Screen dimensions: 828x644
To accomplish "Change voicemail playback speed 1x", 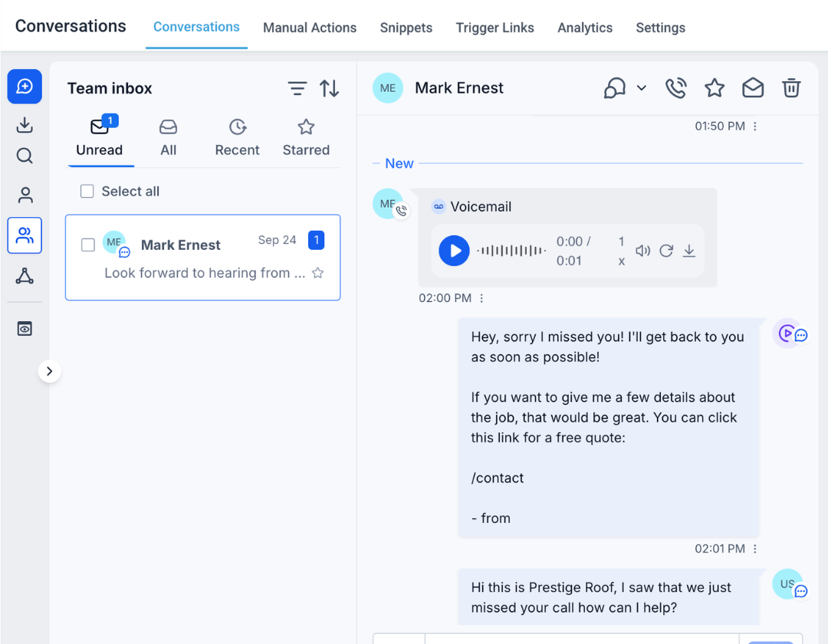I will point(622,251).
